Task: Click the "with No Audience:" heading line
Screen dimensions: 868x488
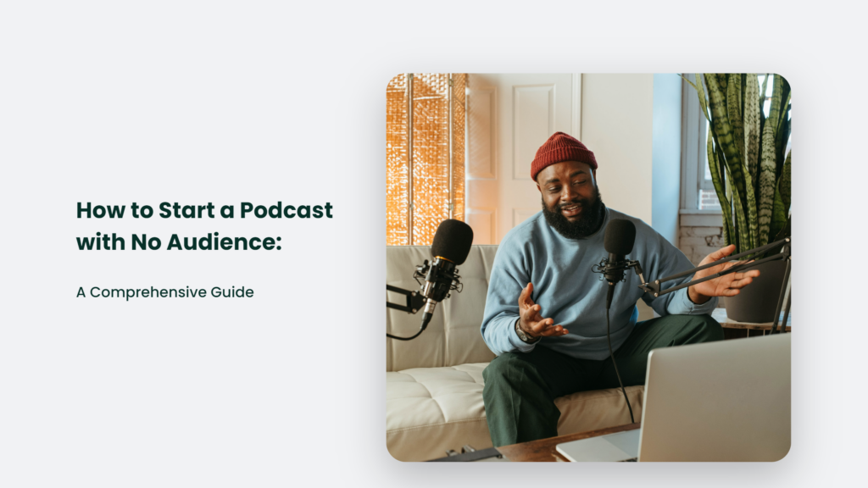Action: (x=178, y=241)
